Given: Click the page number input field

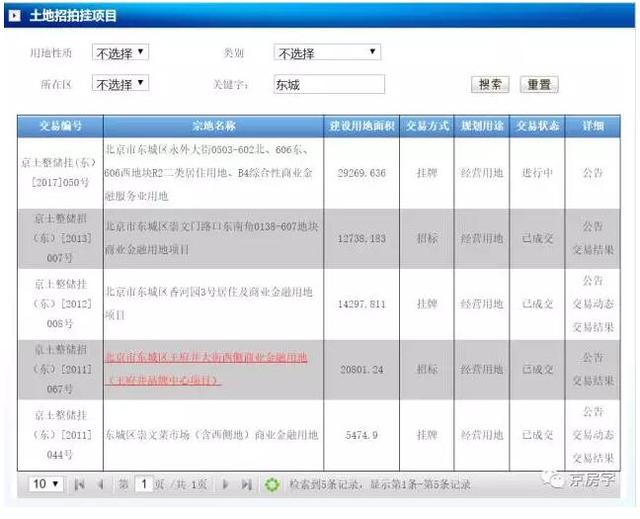Looking at the screenshot, I should coord(144,484).
